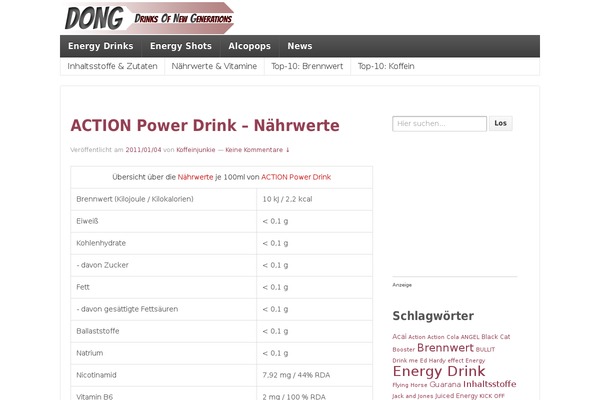
Task: Select the 10 kJ / 2.2 kcal value
Action: coord(287,199)
